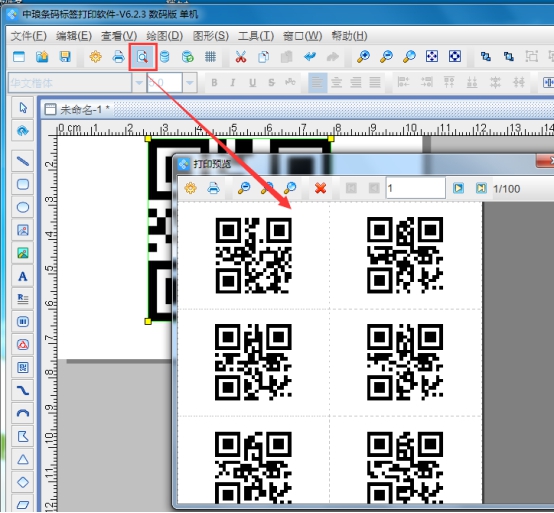The image size is (554, 513).
Task: Open print preview from main toolbar
Action: (142, 57)
